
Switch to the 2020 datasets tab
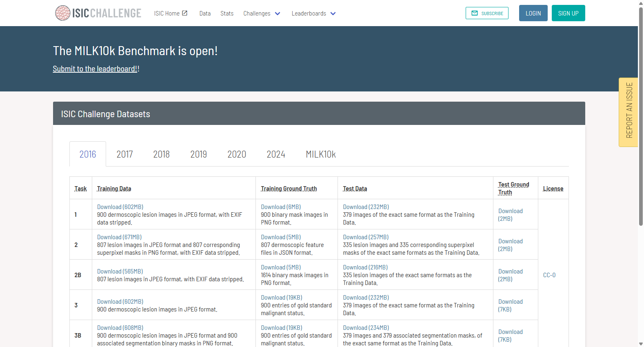click(237, 154)
